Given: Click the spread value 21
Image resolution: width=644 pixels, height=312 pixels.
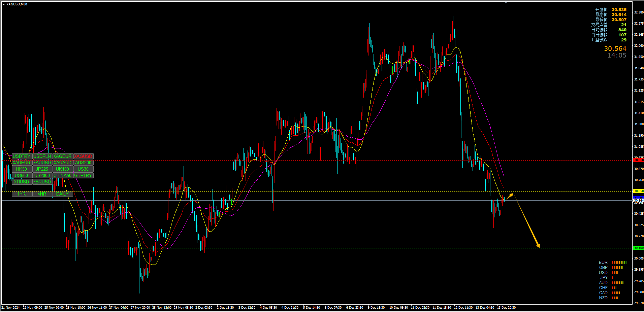Looking at the screenshot, I should [x=624, y=25].
